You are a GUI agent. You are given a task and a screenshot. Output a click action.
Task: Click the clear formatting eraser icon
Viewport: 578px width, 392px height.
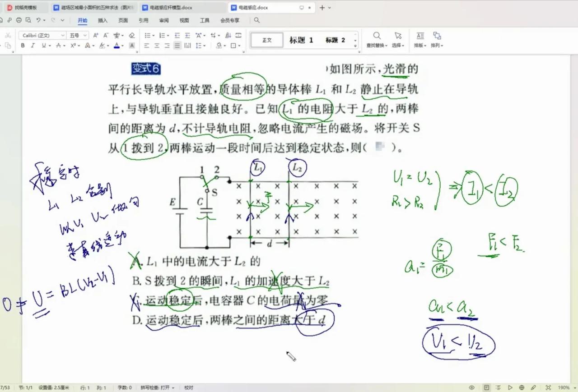click(132, 35)
